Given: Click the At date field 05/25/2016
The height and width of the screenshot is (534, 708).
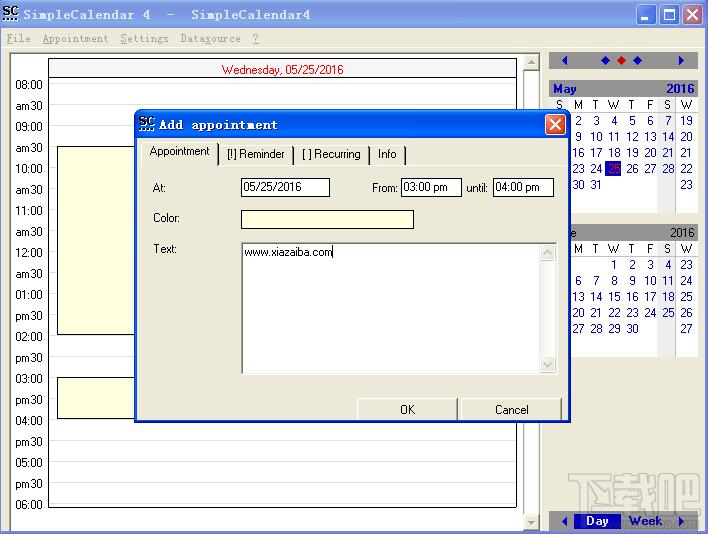Looking at the screenshot, I should [285, 187].
